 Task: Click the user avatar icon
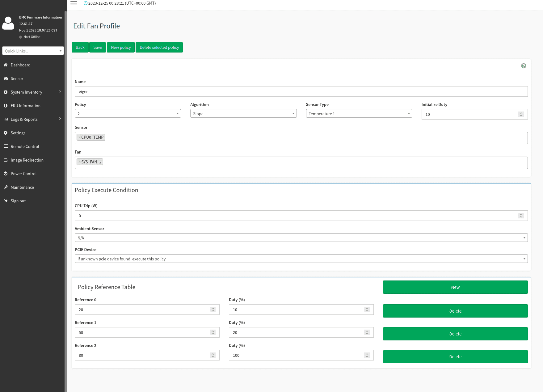pos(8,23)
